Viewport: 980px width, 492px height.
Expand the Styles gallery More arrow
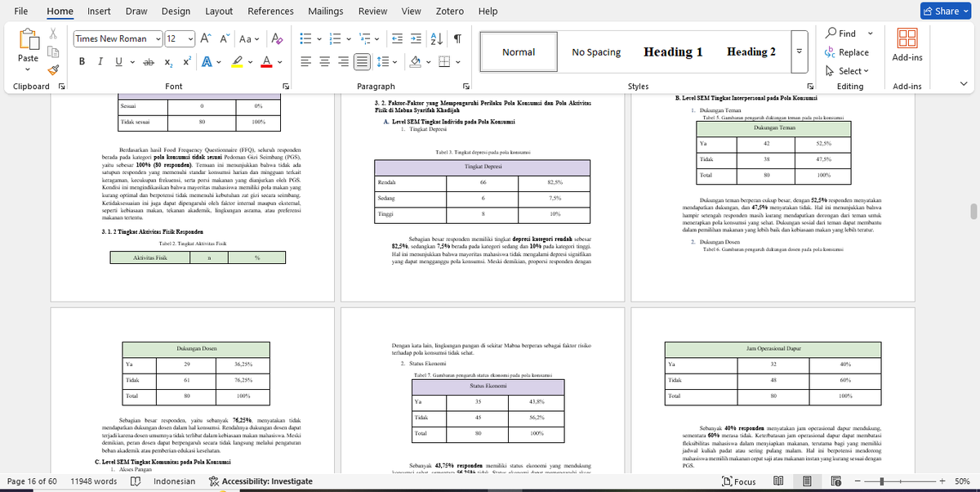798,52
